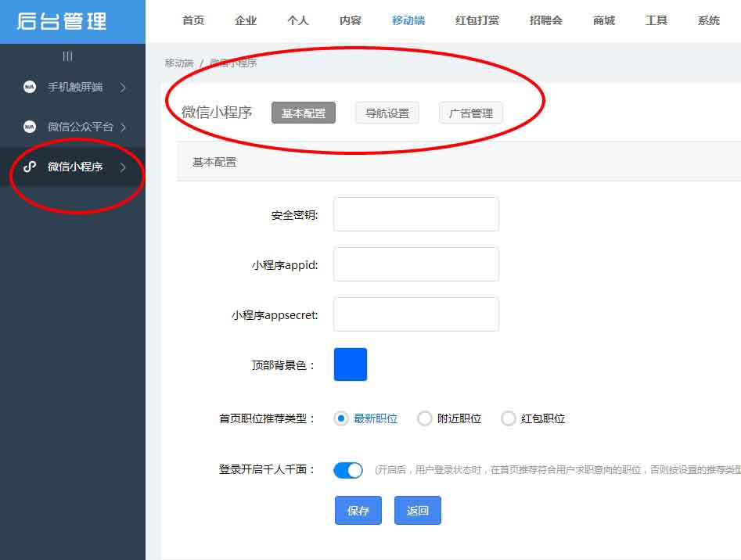Expand 微信小程序 chevron arrow

pos(123,167)
